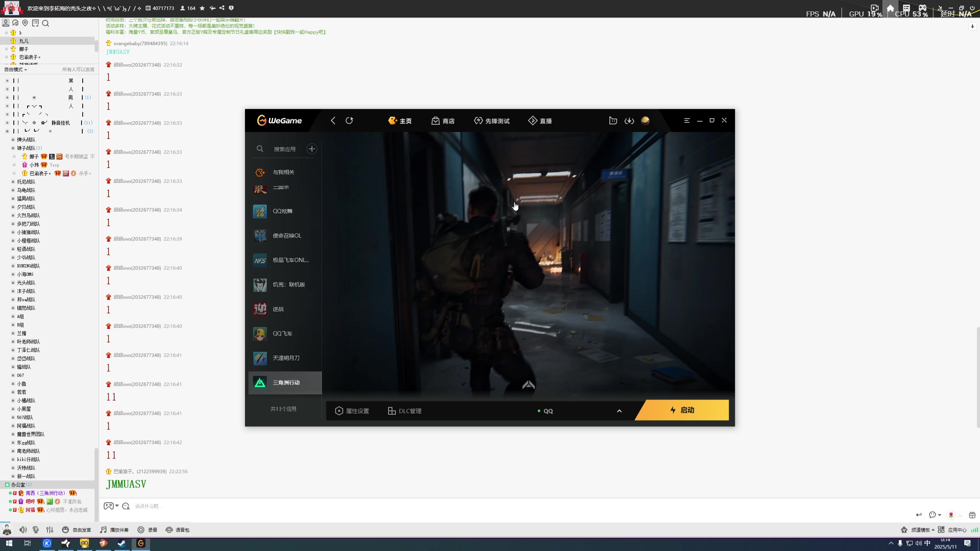
Task: Click 播放伴奏 button
Action: tap(114, 530)
